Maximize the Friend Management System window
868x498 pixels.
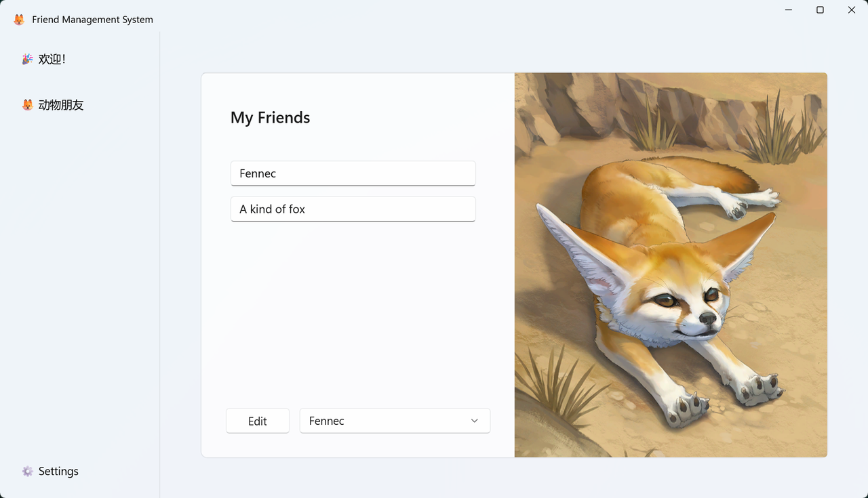pyautogui.click(x=820, y=10)
